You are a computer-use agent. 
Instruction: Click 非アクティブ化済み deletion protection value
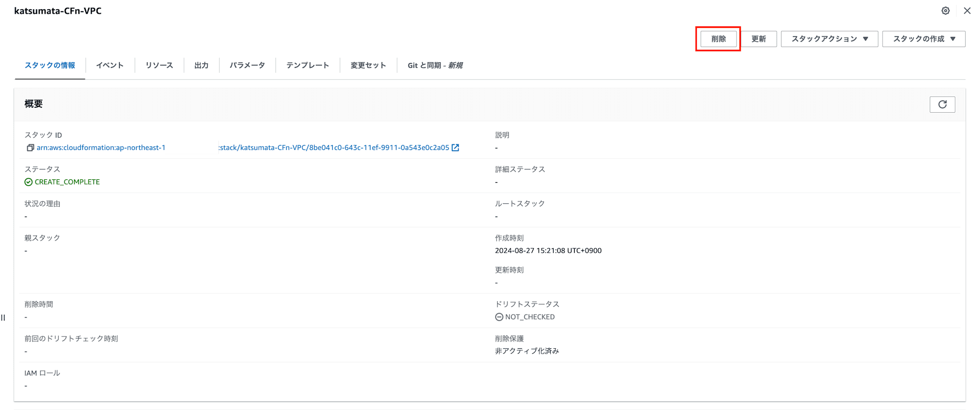tap(527, 351)
